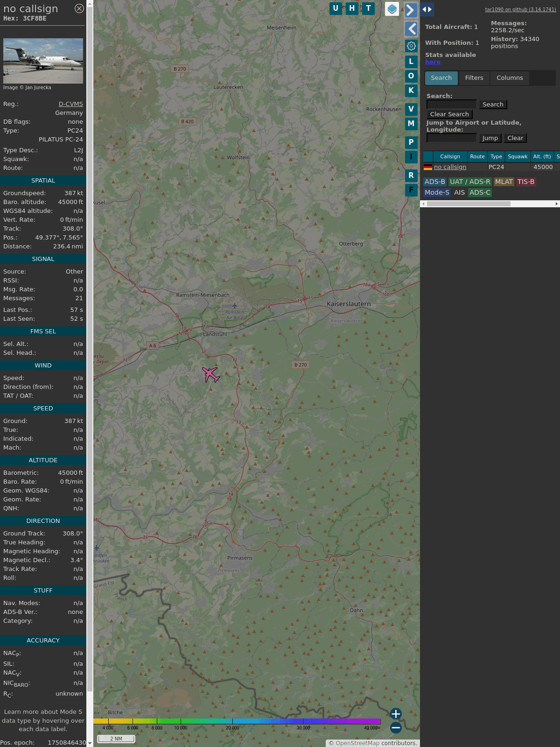Image resolution: width=560 pixels, height=747 pixels.
Task: Click the T map toggle button
Action: [x=368, y=8]
